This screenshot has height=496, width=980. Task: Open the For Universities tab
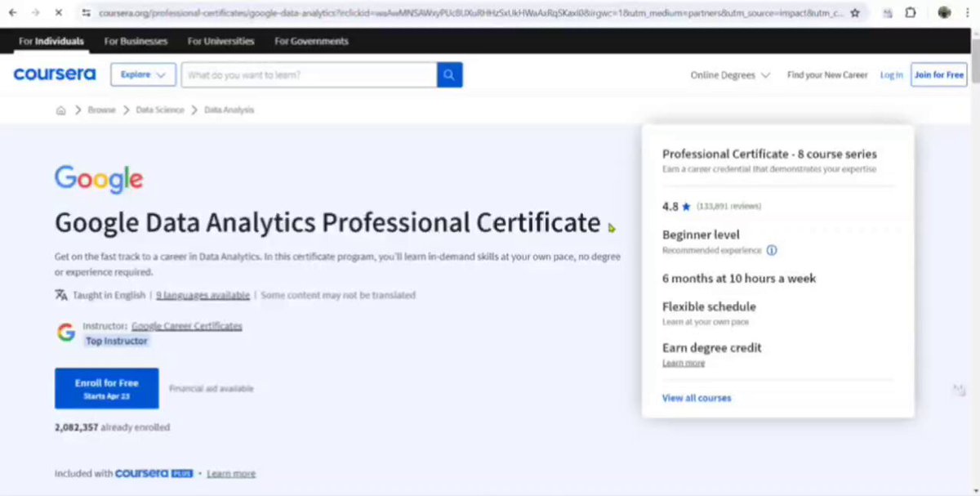click(x=220, y=41)
